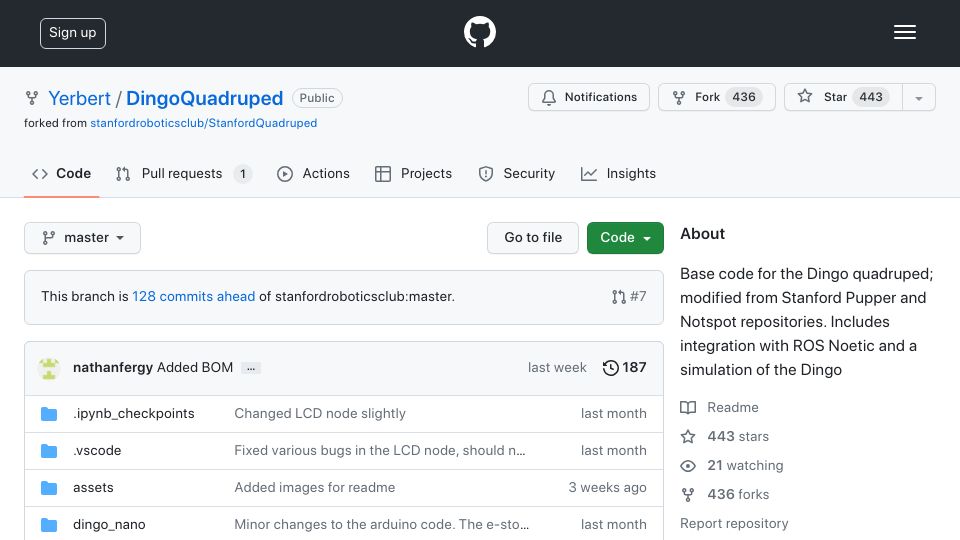
Task: Open the 443 stars link
Action: pyautogui.click(x=738, y=437)
